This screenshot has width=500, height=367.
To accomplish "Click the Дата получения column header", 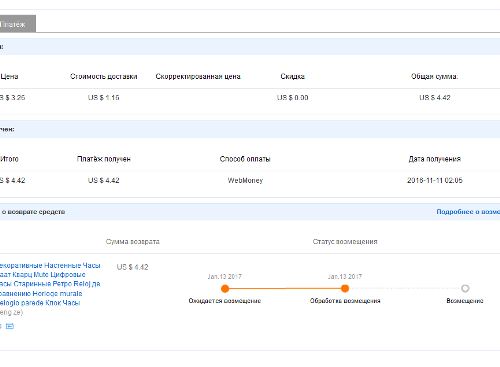I will (435, 159).
